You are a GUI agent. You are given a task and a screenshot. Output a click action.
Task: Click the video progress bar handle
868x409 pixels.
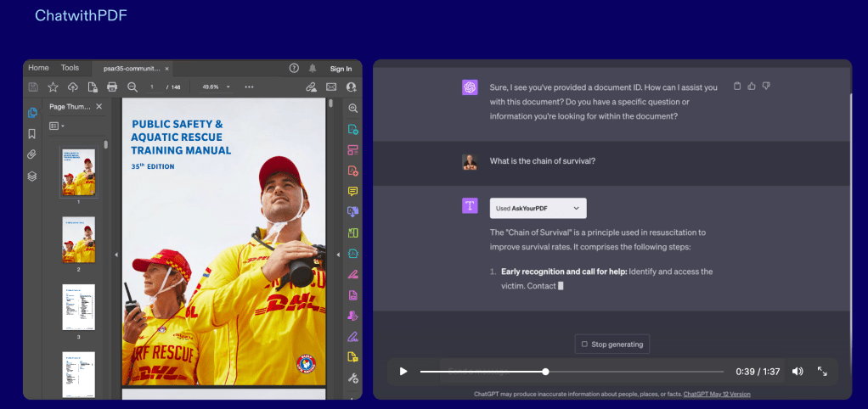[545, 372]
